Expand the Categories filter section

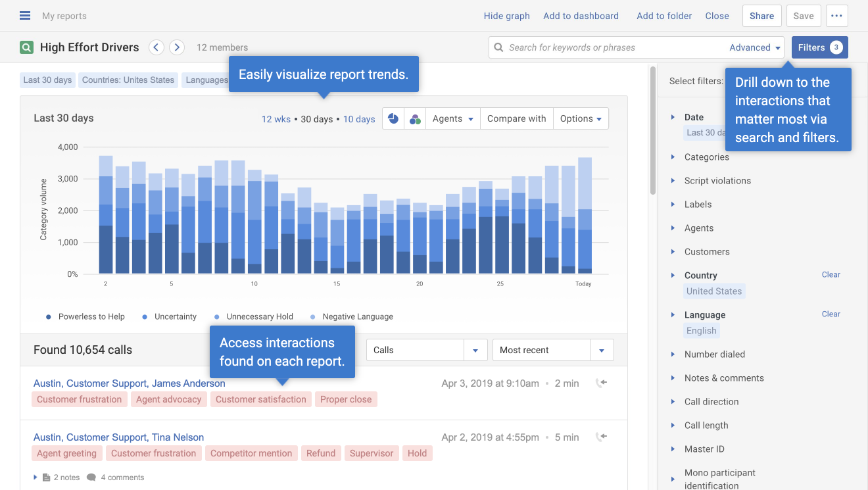pos(706,157)
